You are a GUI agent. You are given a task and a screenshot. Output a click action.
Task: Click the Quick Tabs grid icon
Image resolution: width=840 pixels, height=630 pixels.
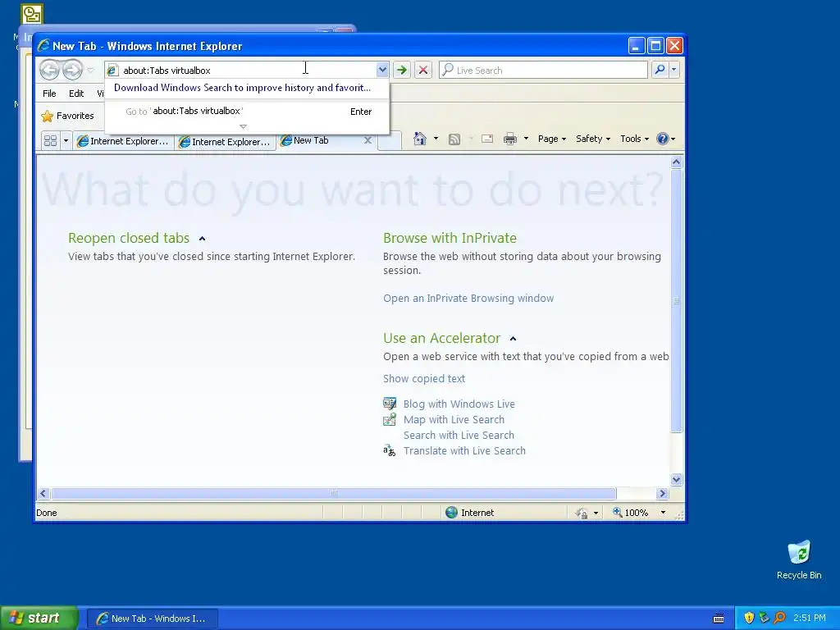tap(50, 141)
